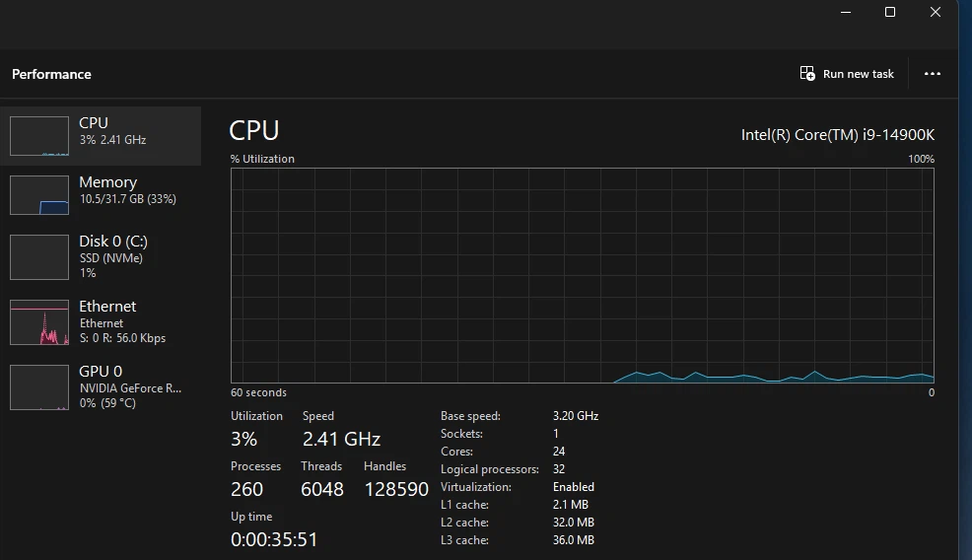Viewport: 972px width, 560px height.
Task: Click the NVIDIA GeForce GPU name text
Action: (x=130, y=388)
